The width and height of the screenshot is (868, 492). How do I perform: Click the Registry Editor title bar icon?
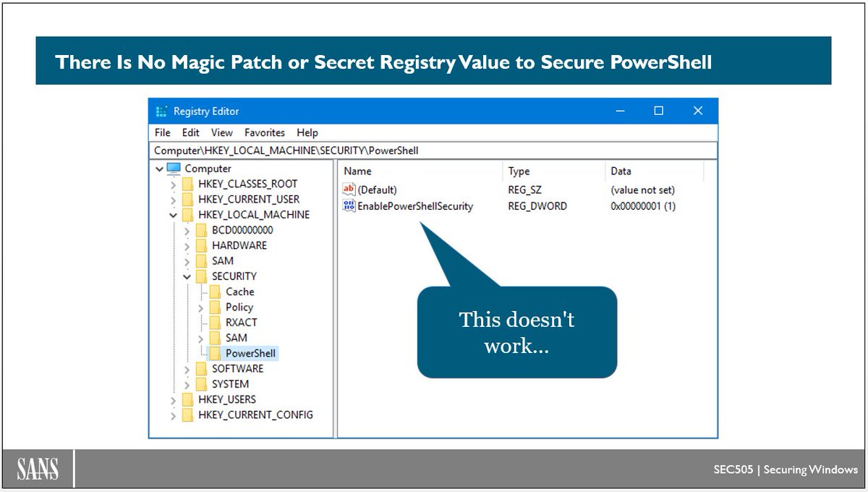pyautogui.click(x=161, y=111)
